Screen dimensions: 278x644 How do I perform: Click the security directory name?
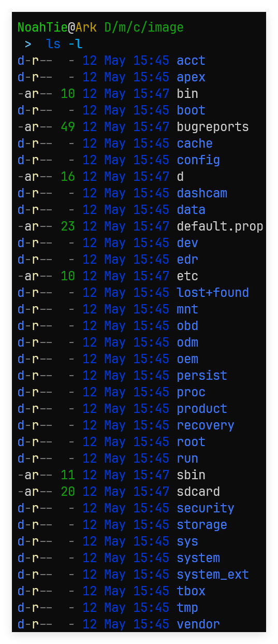pyautogui.click(x=206, y=508)
